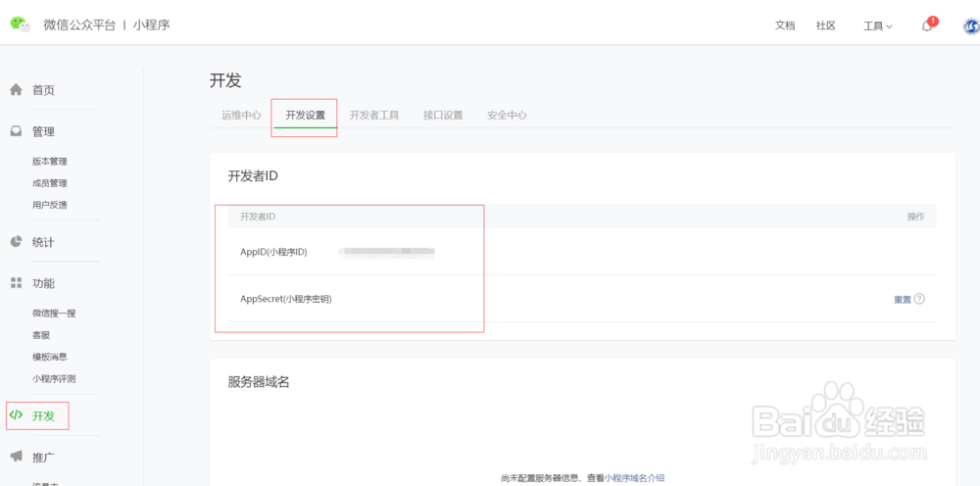The image size is (980, 486).
Task: Click the 操作 column header
Action: pos(915,217)
